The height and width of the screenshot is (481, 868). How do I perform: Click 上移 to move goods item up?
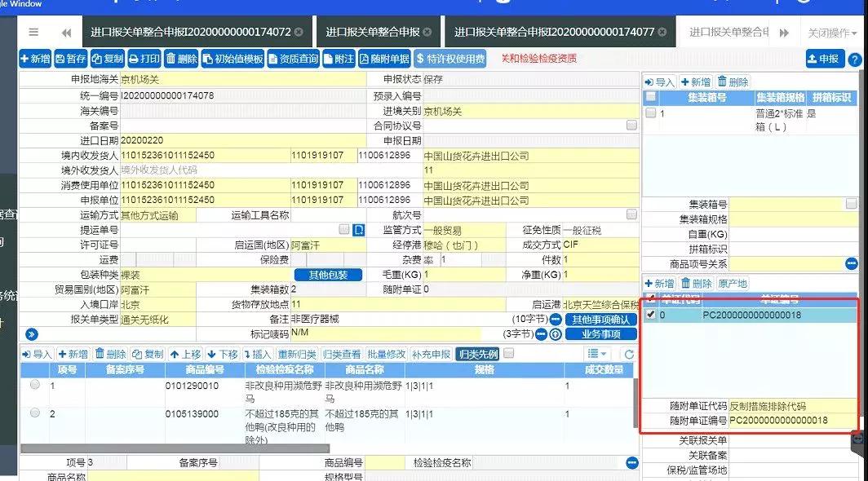[186, 354]
